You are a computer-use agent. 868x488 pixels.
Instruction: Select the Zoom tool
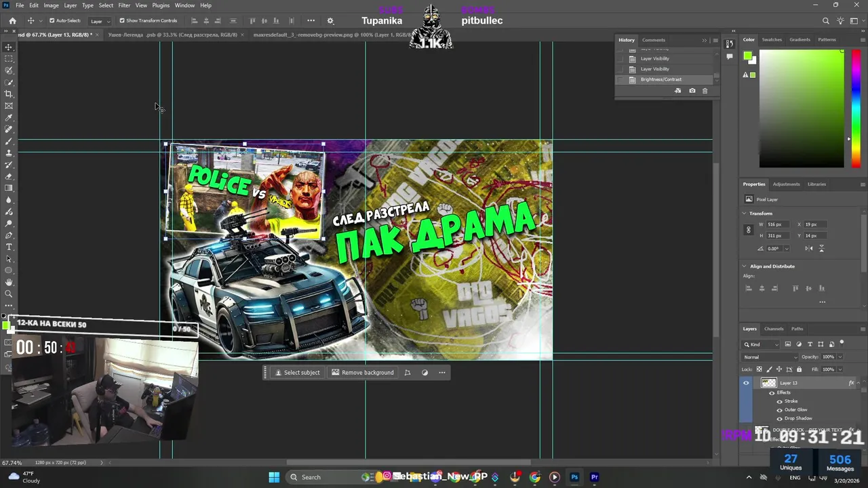(9, 294)
